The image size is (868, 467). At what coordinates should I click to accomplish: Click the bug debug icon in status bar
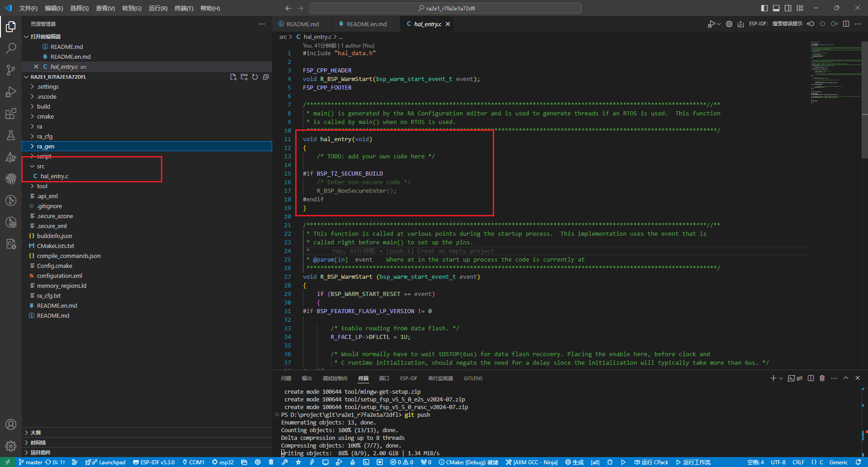(610, 462)
